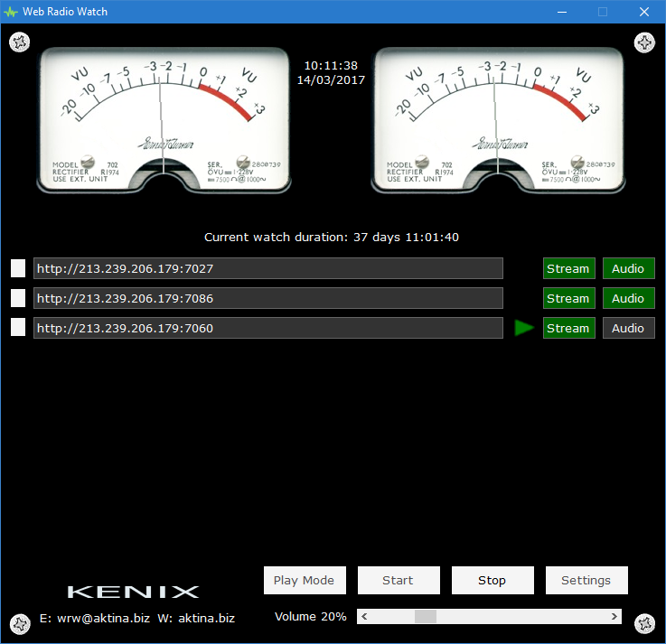
Task: Toggle checkbox for stream port 7060
Action: click(x=18, y=328)
